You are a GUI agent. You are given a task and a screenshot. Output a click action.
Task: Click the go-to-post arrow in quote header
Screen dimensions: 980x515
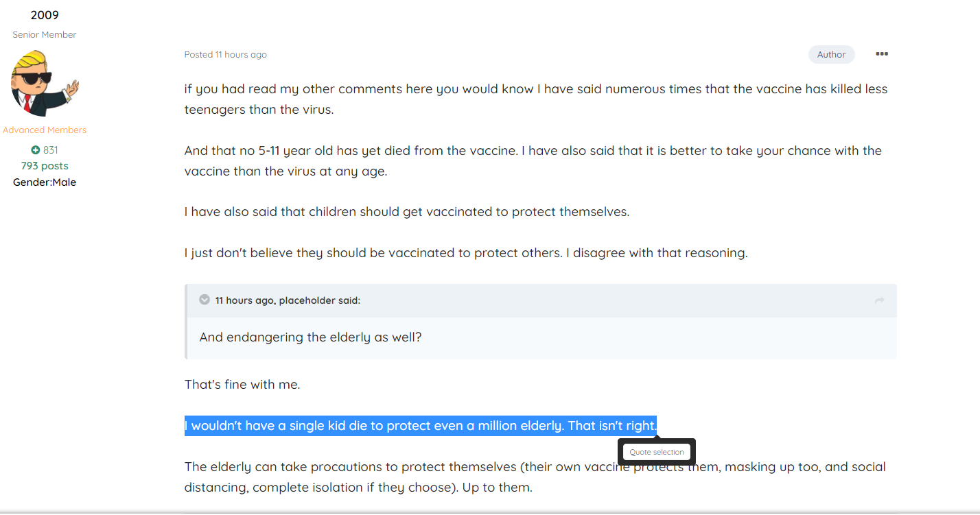879,300
